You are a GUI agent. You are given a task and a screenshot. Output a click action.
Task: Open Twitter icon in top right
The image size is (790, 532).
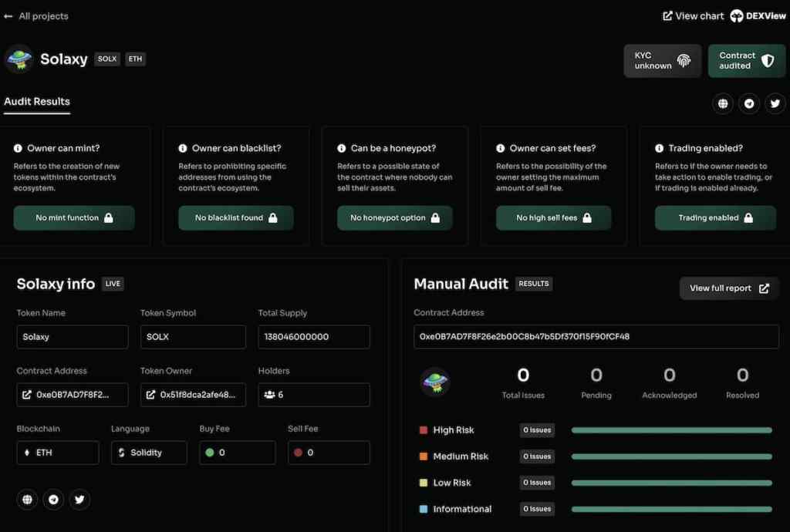pyautogui.click(x=775, y=103)
